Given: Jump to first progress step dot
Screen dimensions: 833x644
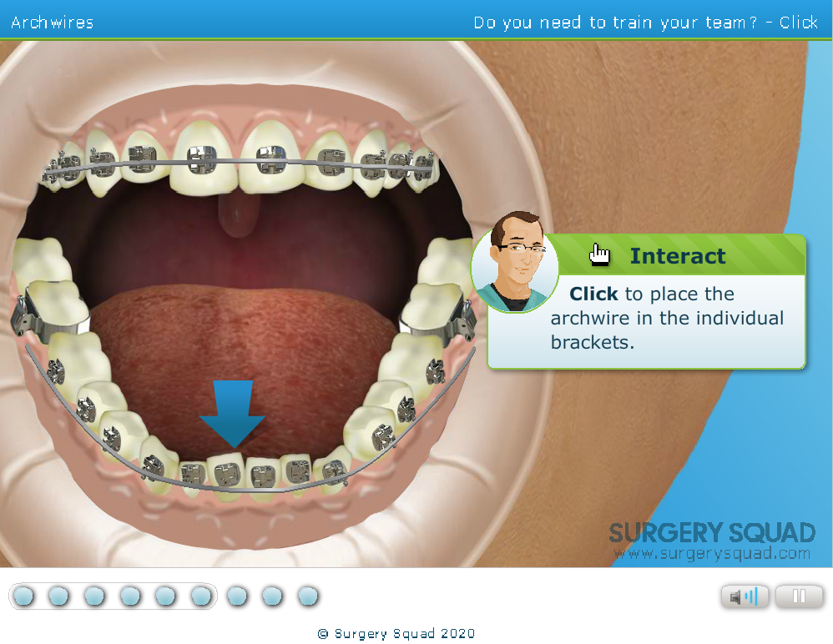Looking at the screenshot, I should pos(23,596).
